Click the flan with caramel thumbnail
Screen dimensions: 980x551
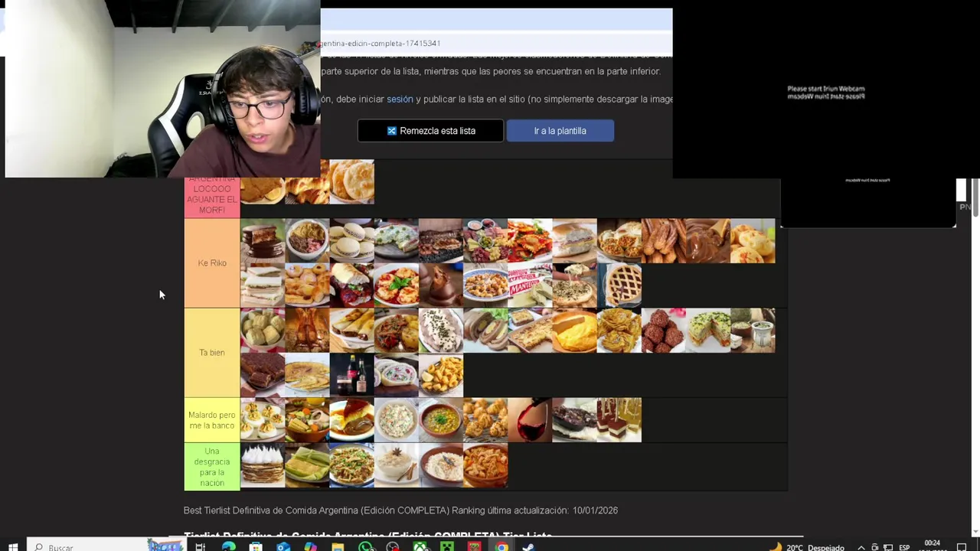352,420
